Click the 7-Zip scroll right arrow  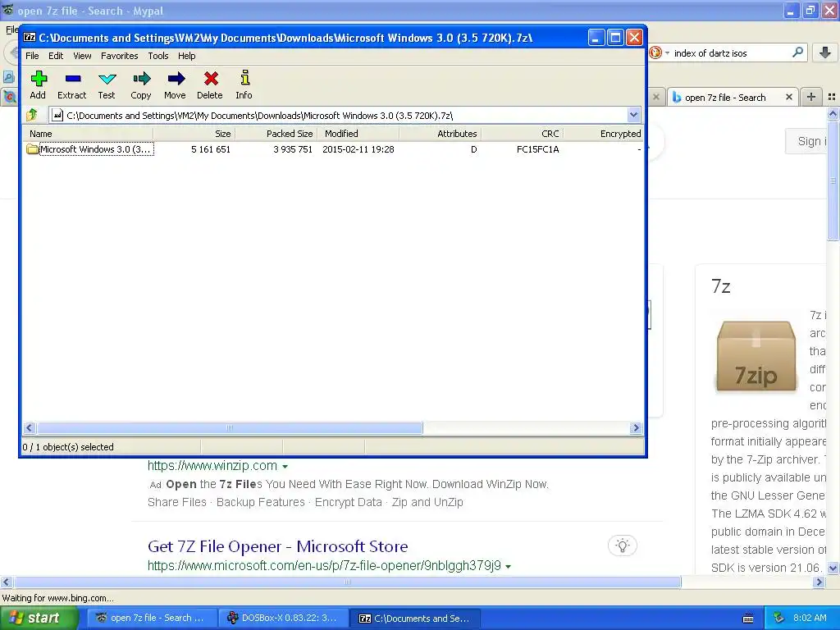pyautogui.click(x=636, y=427)
